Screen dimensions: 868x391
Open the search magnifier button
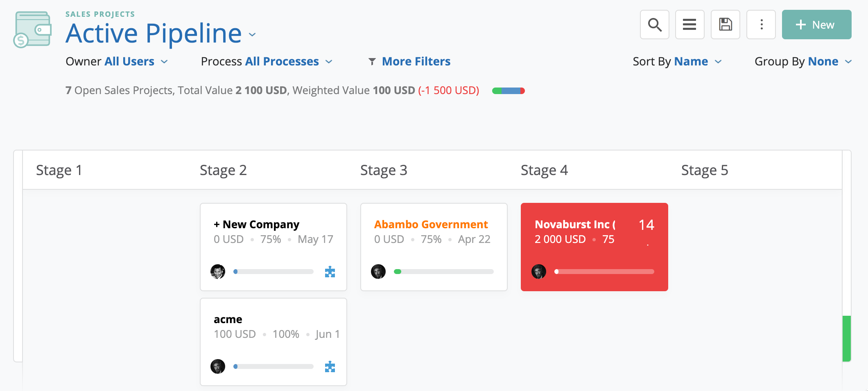tap(655, 25)
